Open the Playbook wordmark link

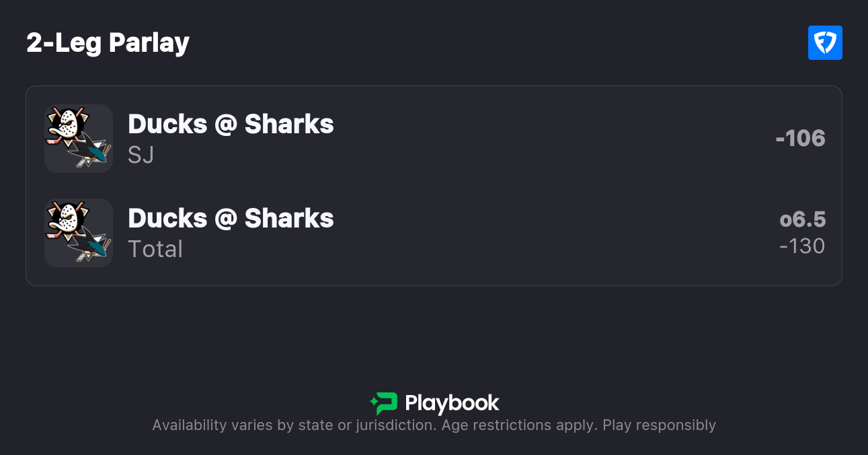click(452, 403)
